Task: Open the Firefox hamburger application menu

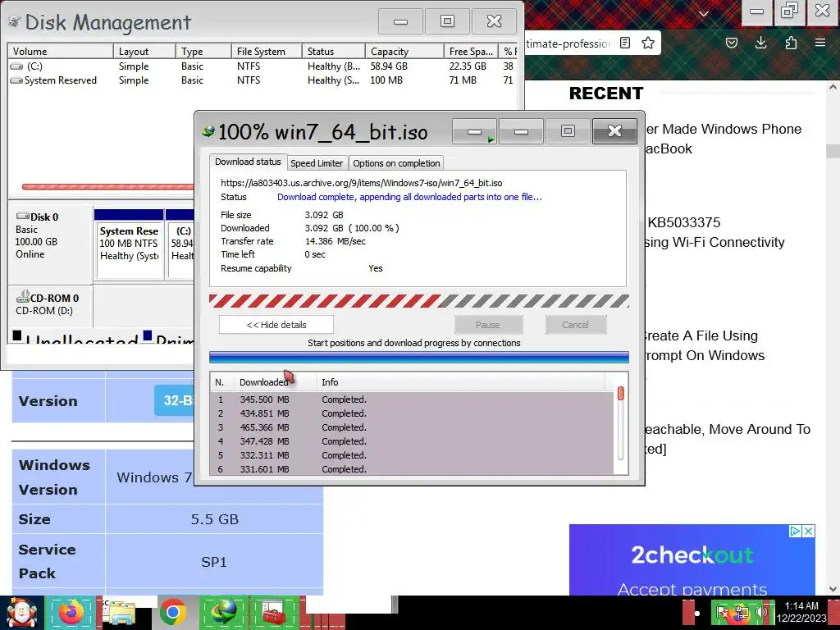Action: pyautogui.click(x=820, y=43)
